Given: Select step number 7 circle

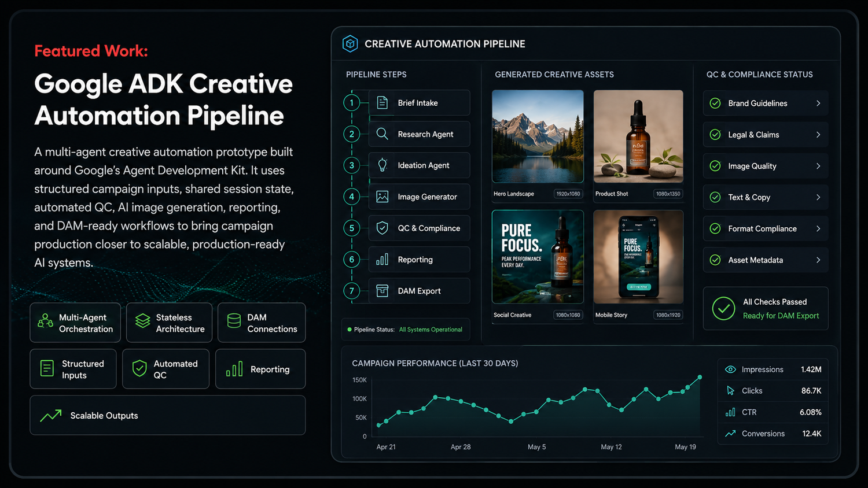Looking at the screenshot, I should [351, 291].
